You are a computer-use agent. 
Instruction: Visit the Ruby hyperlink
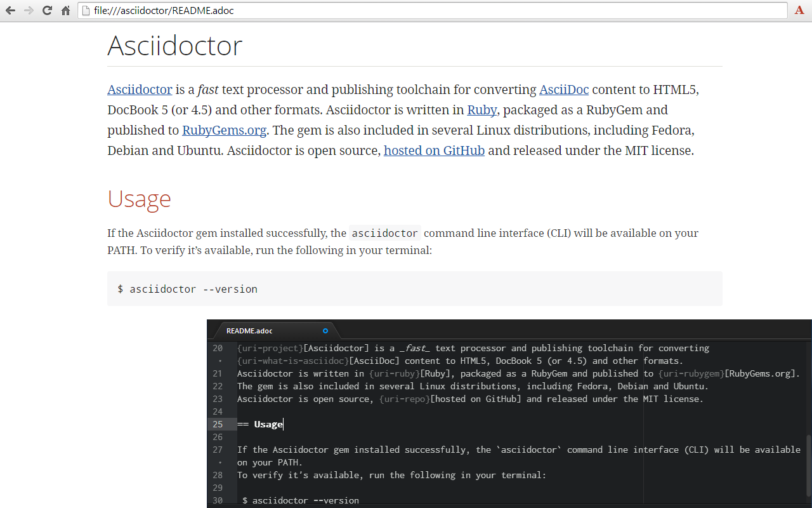[482, 110]
